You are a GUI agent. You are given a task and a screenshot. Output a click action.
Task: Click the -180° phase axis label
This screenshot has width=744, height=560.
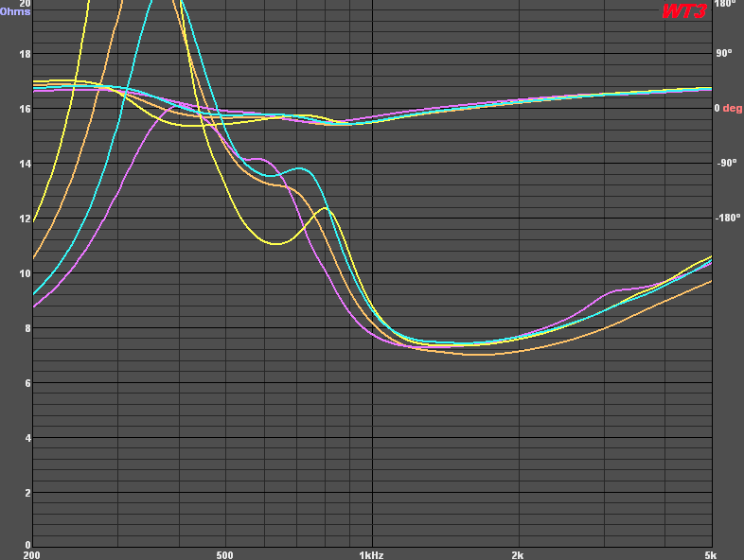point(728,218)
